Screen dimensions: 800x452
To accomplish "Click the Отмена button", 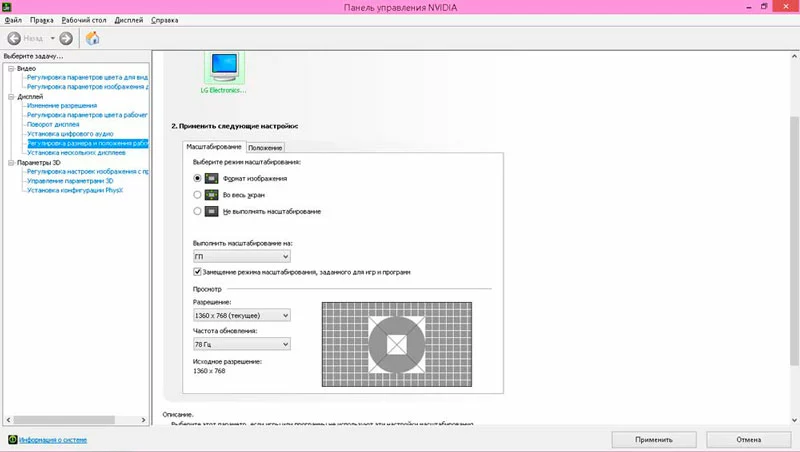I will point(748,439).
